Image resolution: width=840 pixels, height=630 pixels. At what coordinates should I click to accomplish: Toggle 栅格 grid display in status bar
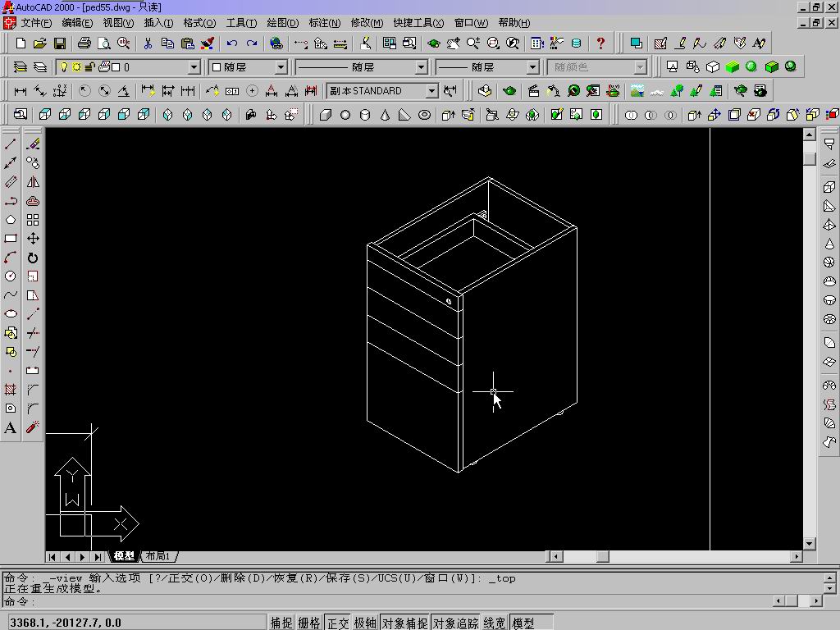pos(309,623)
